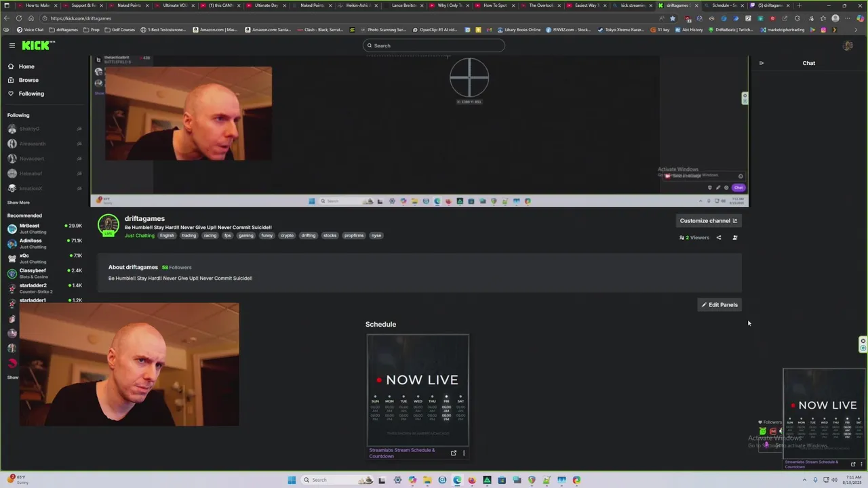Open three-dot menu on Schedule panel
The width and height of the screenshot is (868, 488).
(464, 453)
